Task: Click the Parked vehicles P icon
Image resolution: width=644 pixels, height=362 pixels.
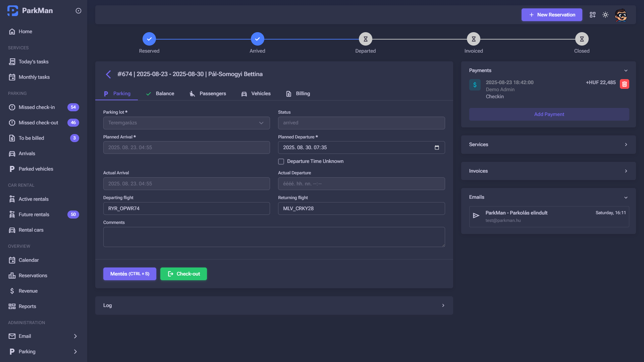Action: coord(12,169)
